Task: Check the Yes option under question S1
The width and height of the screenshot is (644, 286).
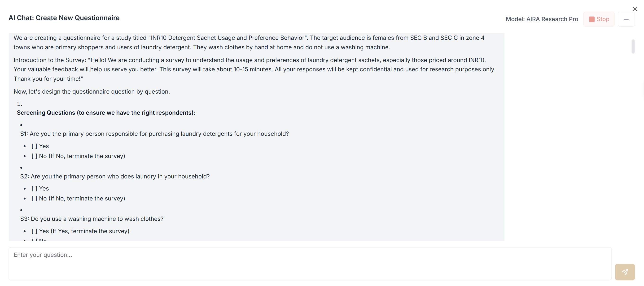Action: pyautogui.click(x=35, y=146)
